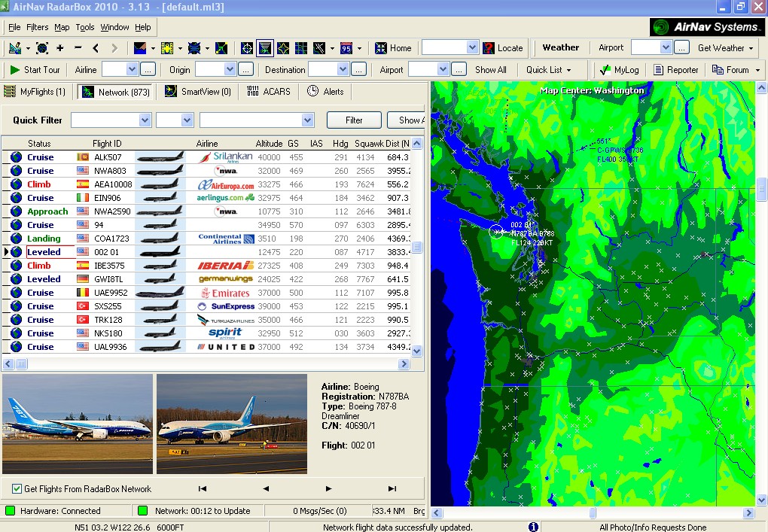
Task: Click the blue globe grid icon
Action: [x=194, y=48]
